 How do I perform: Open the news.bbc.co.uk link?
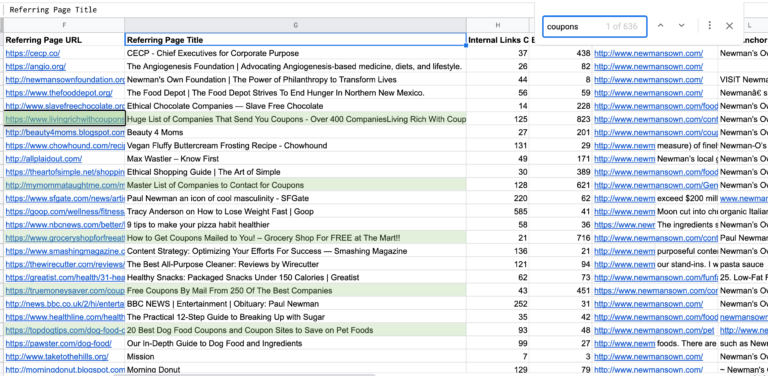point(65,304)
